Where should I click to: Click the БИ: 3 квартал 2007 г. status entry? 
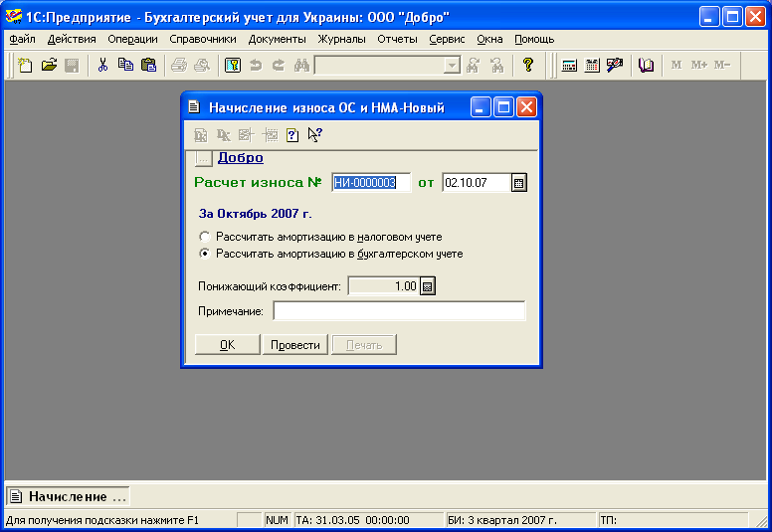click(x=521, y=520)
